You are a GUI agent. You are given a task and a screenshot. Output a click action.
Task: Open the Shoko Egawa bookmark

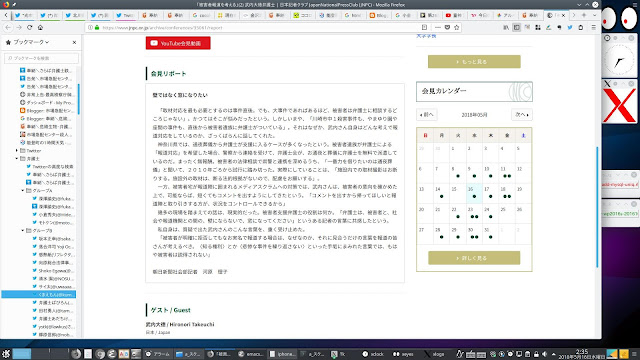click(x=53, y=271)
